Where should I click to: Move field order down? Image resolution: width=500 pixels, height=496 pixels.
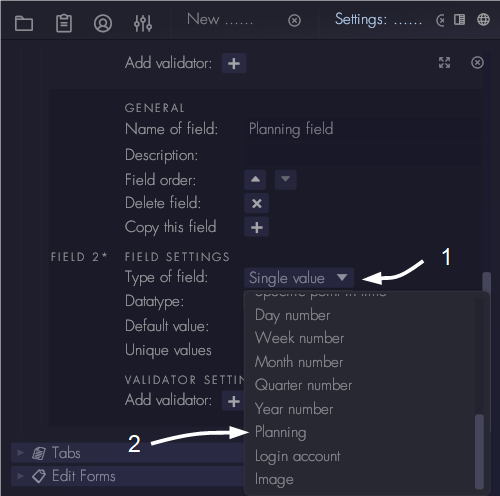pyautogui.click(x=285, y=180)
